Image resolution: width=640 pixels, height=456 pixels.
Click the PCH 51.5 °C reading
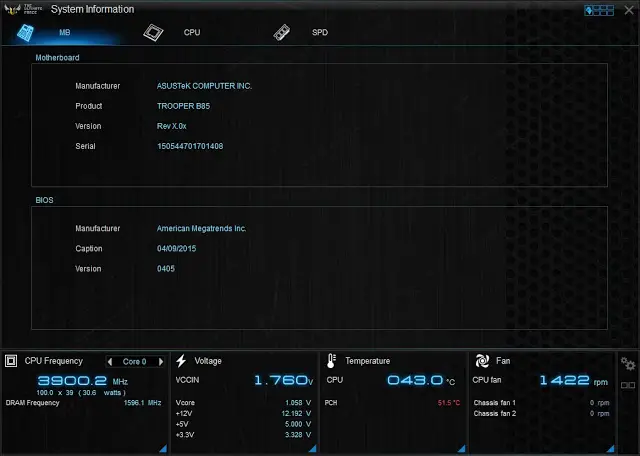(x=449, y=403)
